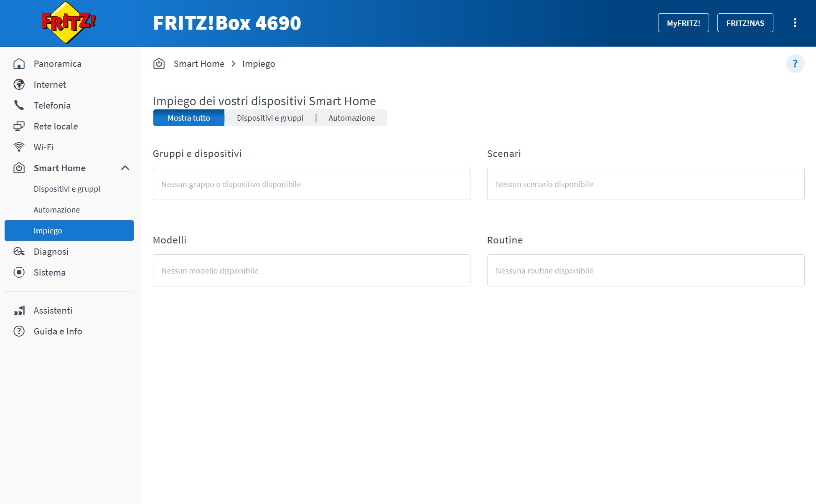Click the 'Modelli' heading
The width and height of the screenshot is (816, 504).
170,240
